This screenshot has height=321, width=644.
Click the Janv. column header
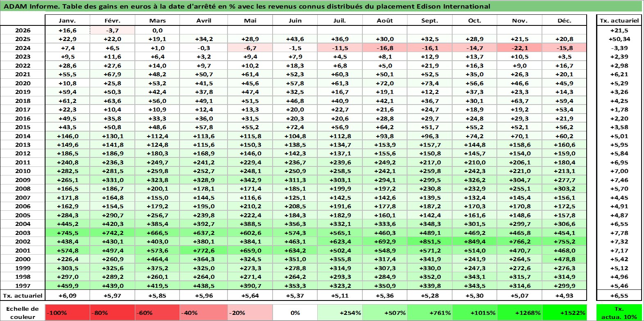click(x=68, y=20)
